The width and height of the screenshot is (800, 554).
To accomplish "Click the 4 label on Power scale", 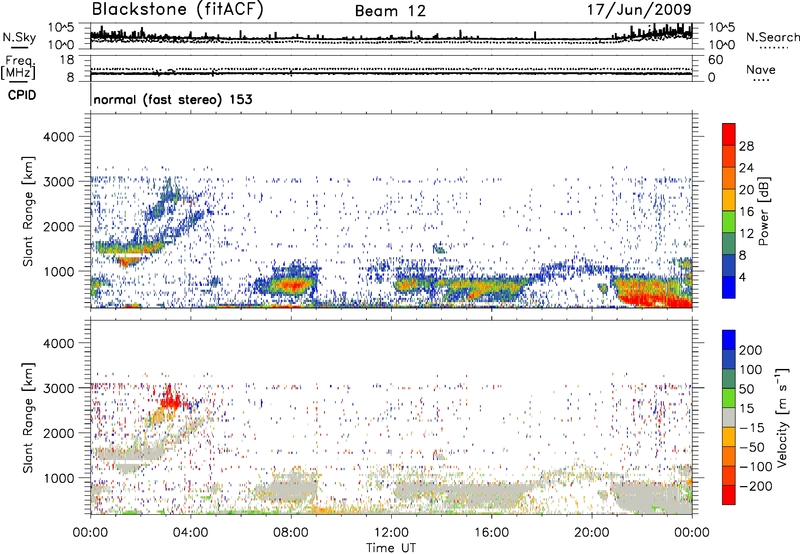I will click(x=743, y=277).
